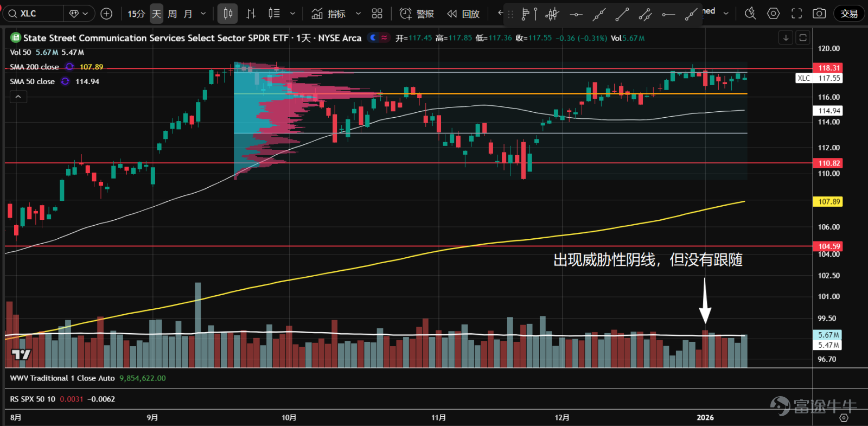Click the TradingView logo on chart
Image resolution: width=868 pixels, height=426 pixels.
pos(21,355)
